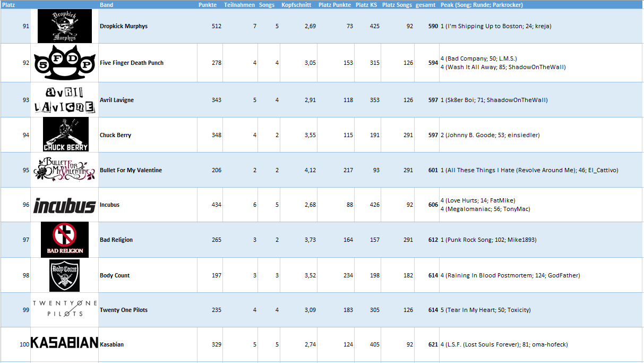
Task: Select Teilnahmen value 7 for Dropkick Murphys
Action: tap(255, 26)
